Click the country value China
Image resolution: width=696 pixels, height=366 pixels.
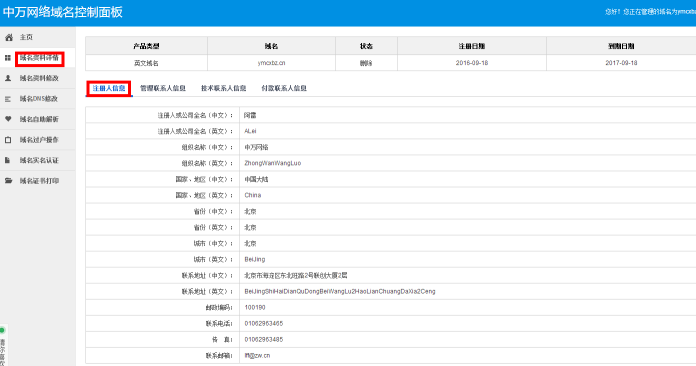(x=253, y=195)
